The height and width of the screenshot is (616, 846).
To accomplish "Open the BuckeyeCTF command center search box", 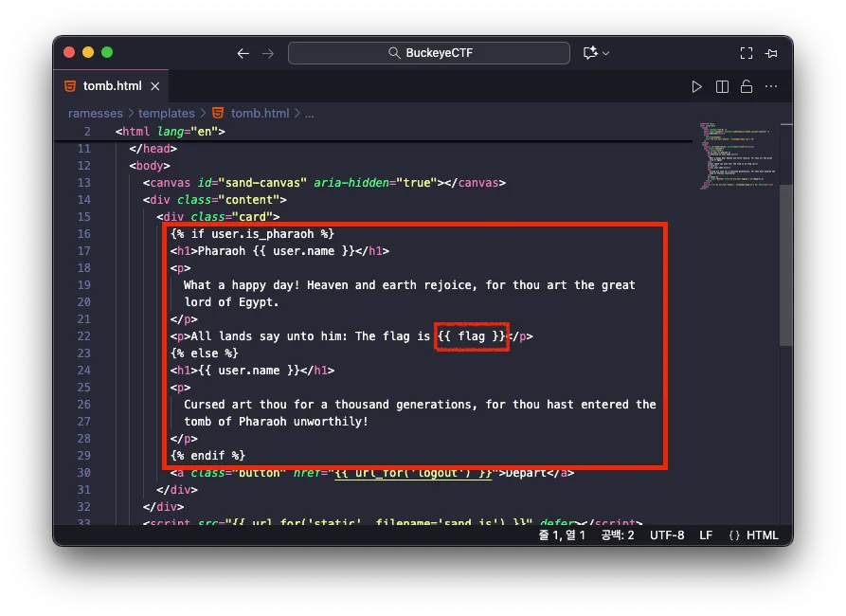I will pyautogui.click(x=429, y=53).
